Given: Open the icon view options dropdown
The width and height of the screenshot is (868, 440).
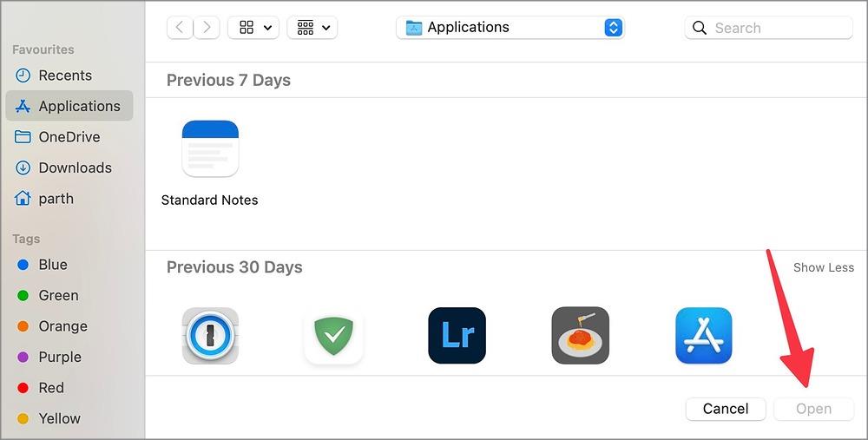Looking at the screenshot, I should [x=253, y=28].
